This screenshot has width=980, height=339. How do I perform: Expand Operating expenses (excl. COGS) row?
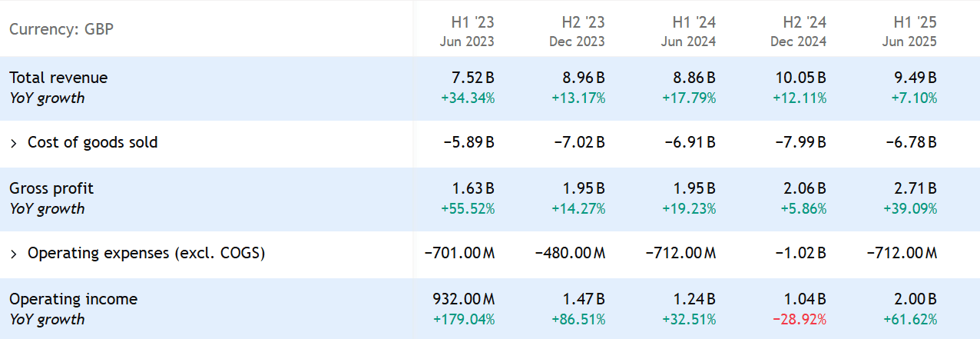[x=14, y=253]
